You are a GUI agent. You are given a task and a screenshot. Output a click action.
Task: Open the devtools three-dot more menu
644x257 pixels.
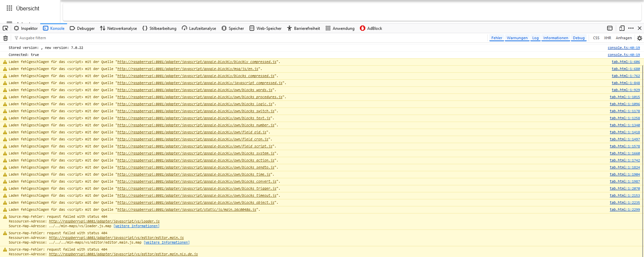click(631, 28)
